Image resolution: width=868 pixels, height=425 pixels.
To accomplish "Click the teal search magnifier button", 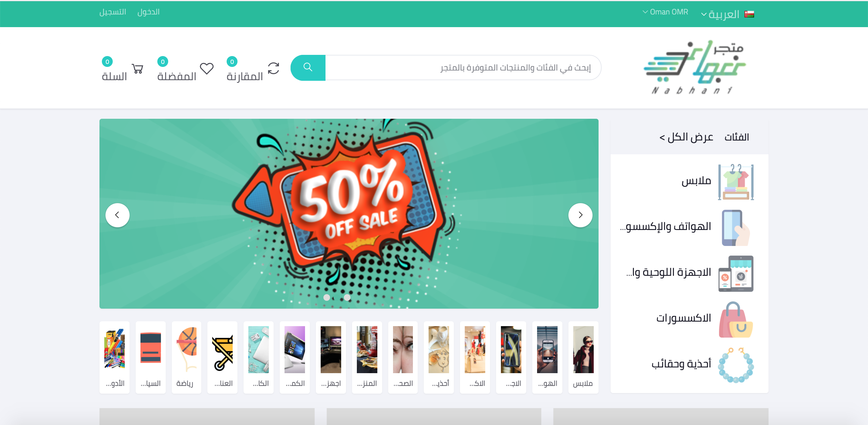I will tap(308, 68).
